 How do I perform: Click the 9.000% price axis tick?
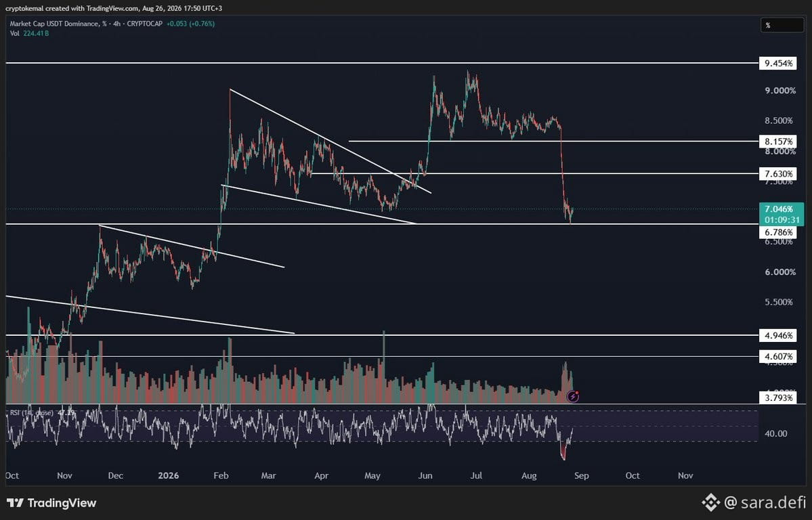[x=780, y=91]
